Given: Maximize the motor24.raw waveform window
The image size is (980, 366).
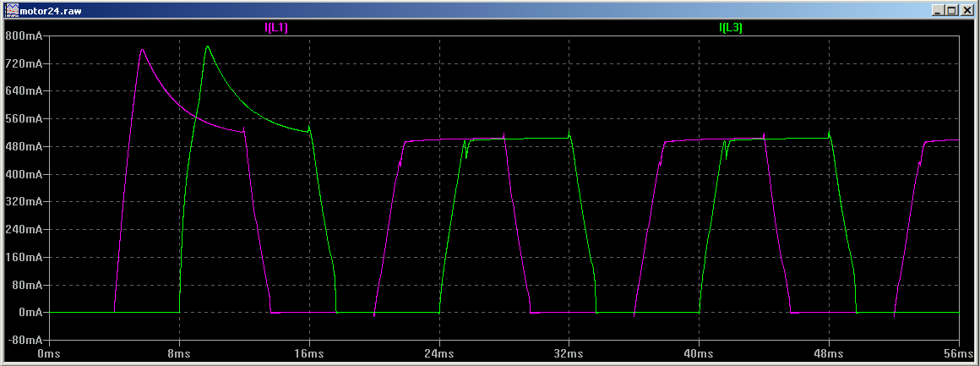Looking at the screenshot, I should 950,11.
